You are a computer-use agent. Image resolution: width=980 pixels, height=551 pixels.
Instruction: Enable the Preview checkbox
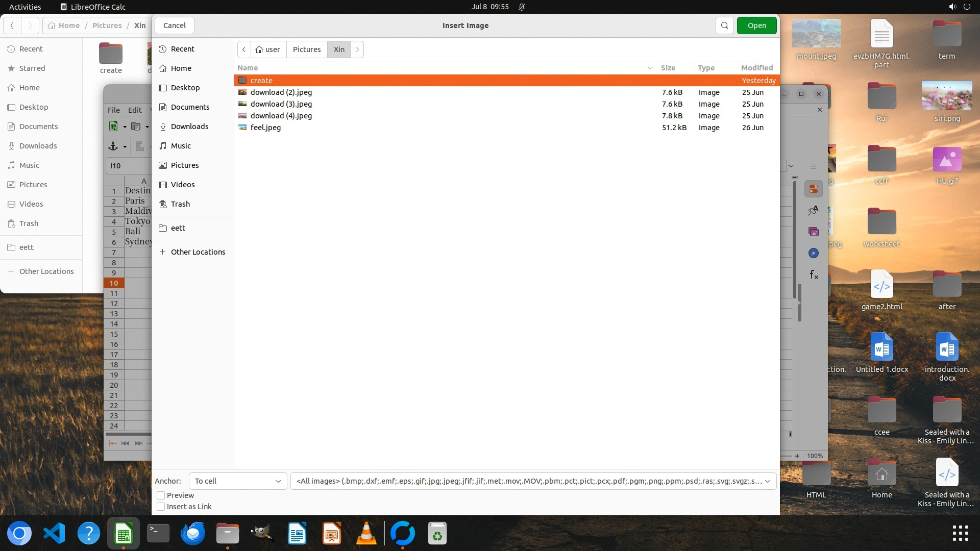coord(161,495)
